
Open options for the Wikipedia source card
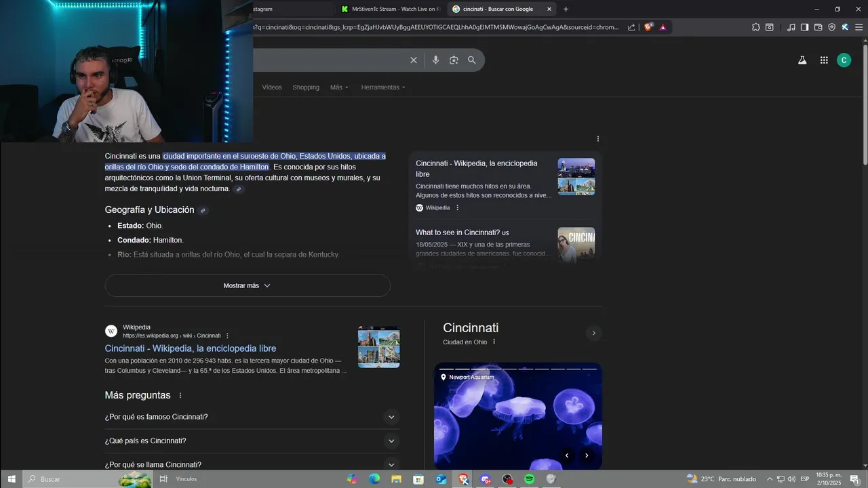pos(457,208)
